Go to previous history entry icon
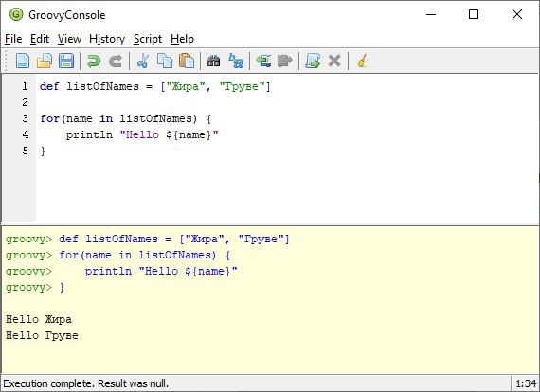Image resolution: width=540 pixels, height=392 pixels. (263, 62)
